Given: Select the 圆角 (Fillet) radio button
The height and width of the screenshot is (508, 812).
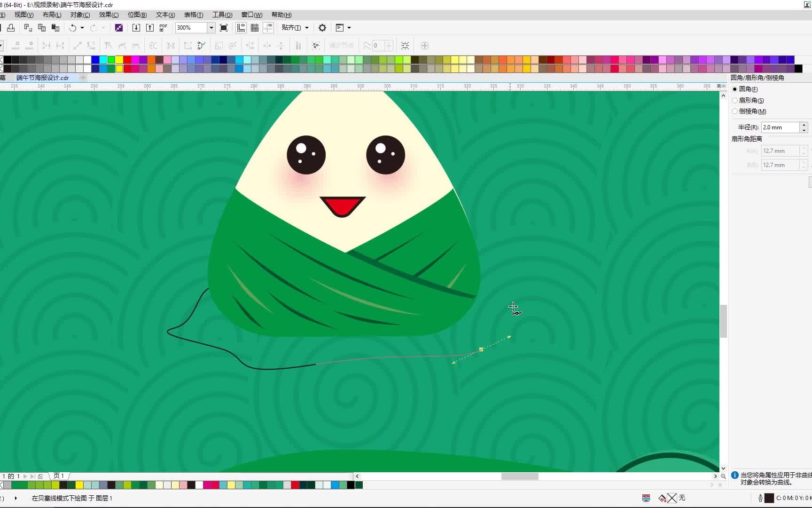Looking at the screenshot, I should [735, 89].
